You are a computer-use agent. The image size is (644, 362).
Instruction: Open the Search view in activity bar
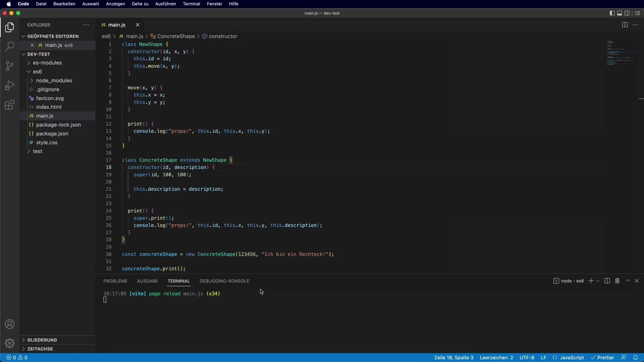coord(10,46)
